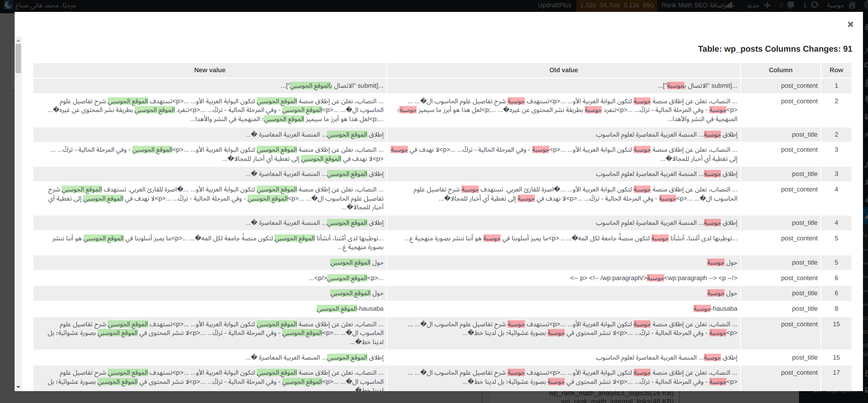Image resolution: width=868 pixels, height=403 pixels.
Task: Open the updates refresh icon
Action: [815, 5]
